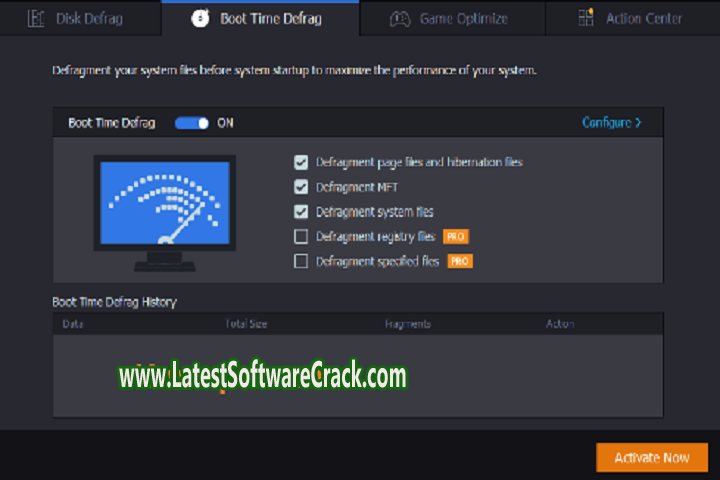Uncheck Defragment page files and hibernation files
This screenshot has width=720, height=480.
pos(301,162)
